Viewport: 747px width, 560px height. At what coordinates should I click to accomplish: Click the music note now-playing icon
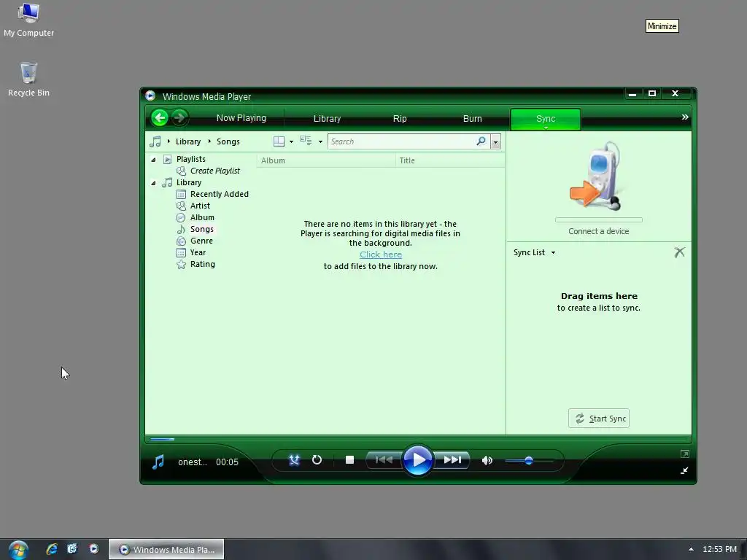158,462
